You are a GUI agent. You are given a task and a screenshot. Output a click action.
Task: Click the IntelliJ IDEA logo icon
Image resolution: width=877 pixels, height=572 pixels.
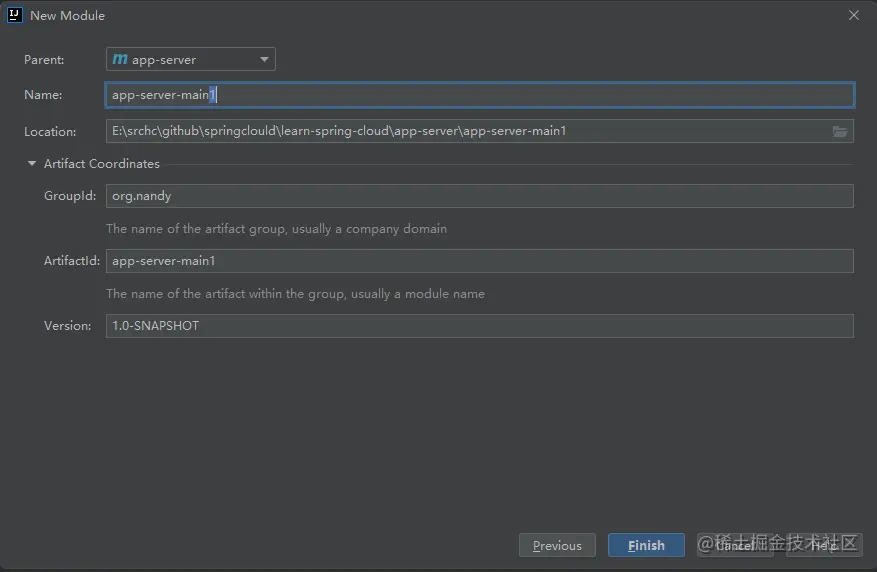15,15
